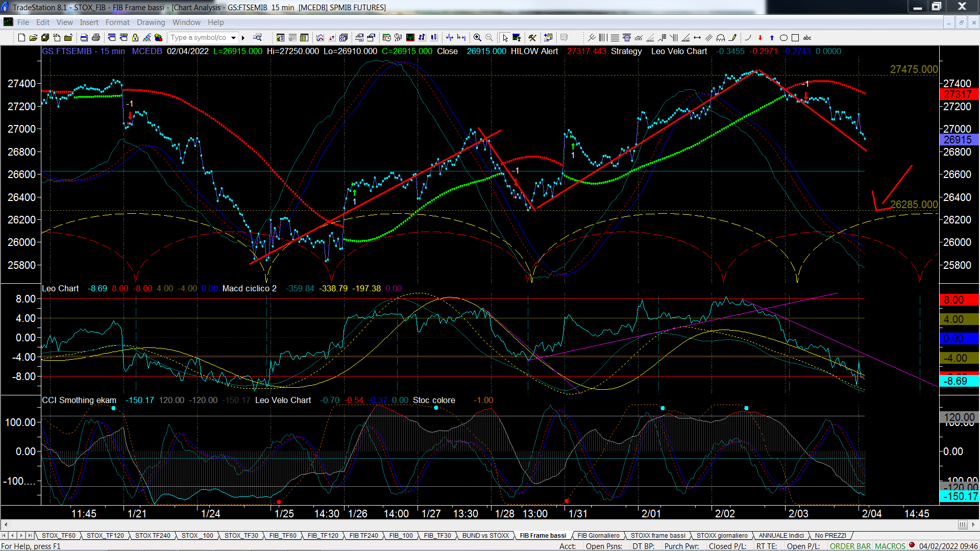Click the symbol lookup magnifier icon
The image size is (980, 551).
257,38
